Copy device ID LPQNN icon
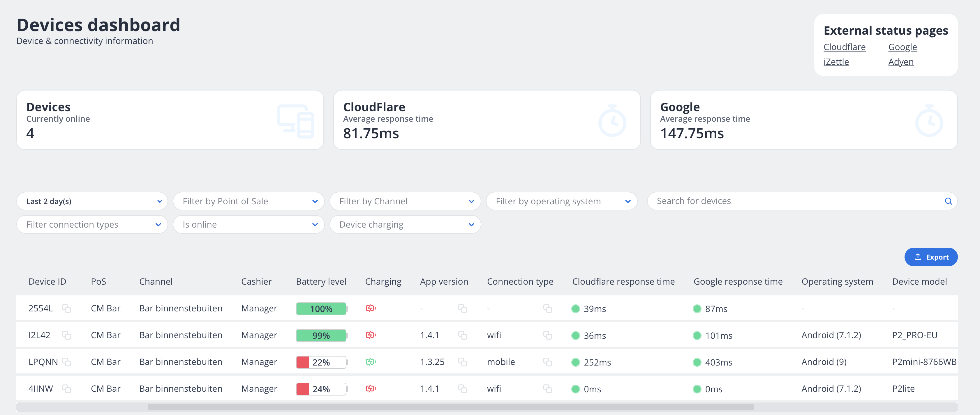Viewport: 980px width, 415px height. (x=67, y=362)
